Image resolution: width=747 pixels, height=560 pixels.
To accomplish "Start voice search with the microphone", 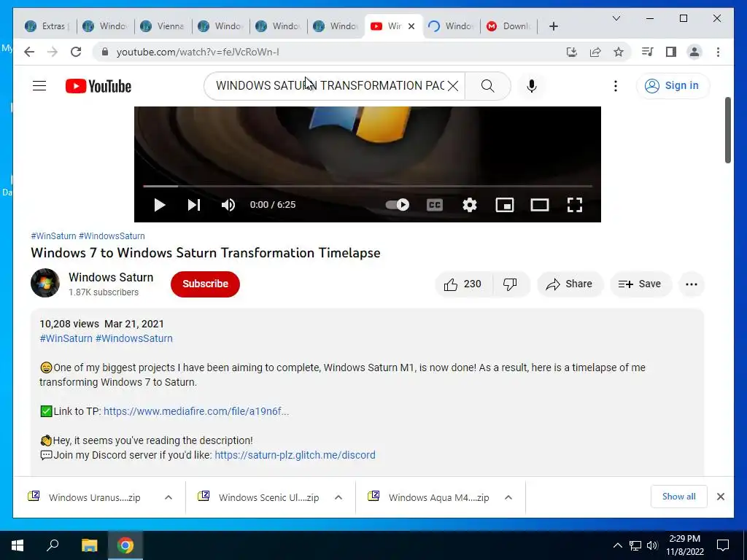I will pos(532,86).
